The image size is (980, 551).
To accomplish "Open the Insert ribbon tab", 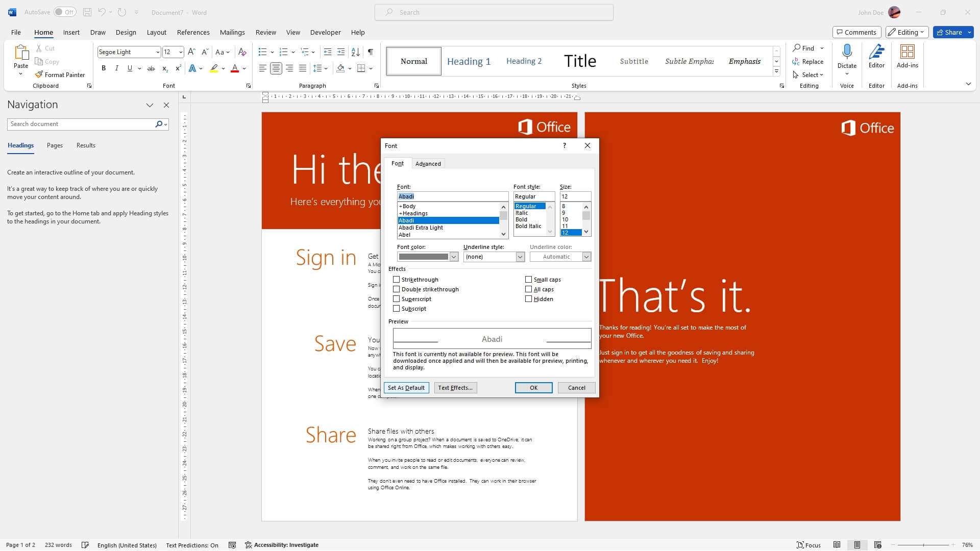I will pos(71,32).
